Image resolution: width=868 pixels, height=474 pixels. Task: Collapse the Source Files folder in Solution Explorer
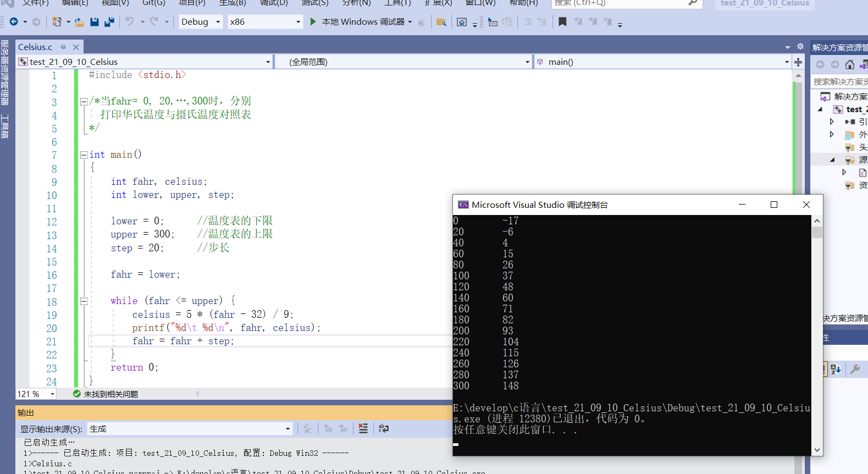coord(832,160)
